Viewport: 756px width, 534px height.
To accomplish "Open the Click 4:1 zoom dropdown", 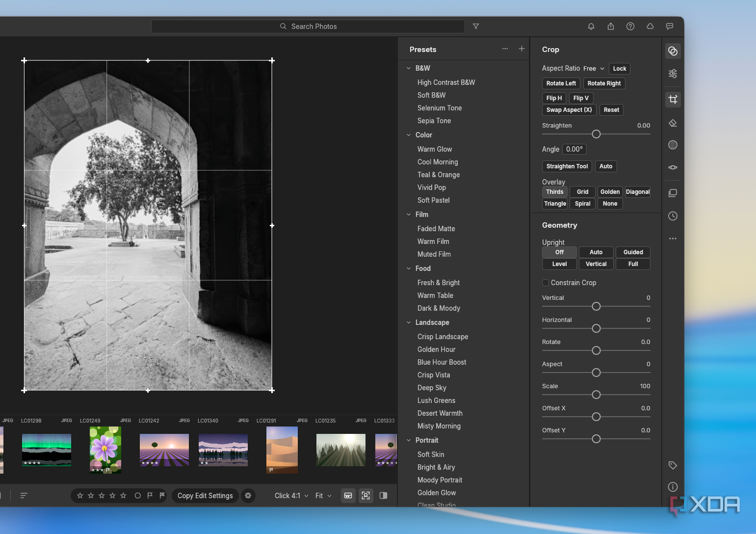I will tap(291, 496).
